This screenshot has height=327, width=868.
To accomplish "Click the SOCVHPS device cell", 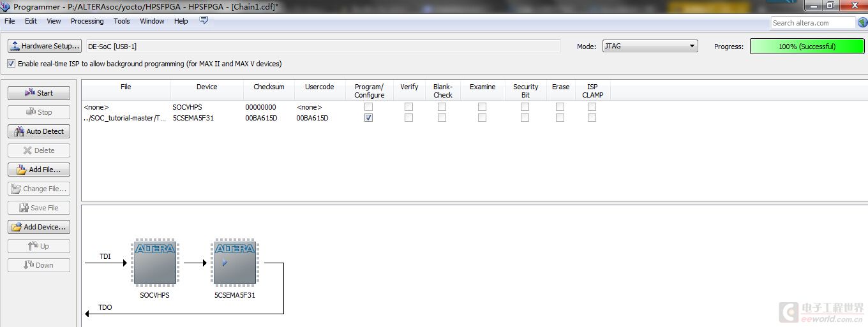I will [x=187, y=107].
